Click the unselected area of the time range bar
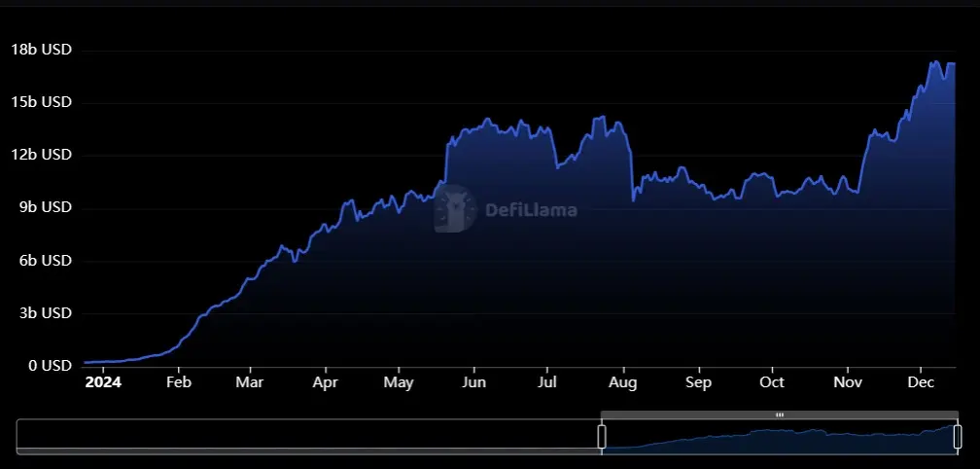 [x=307, y=436]
